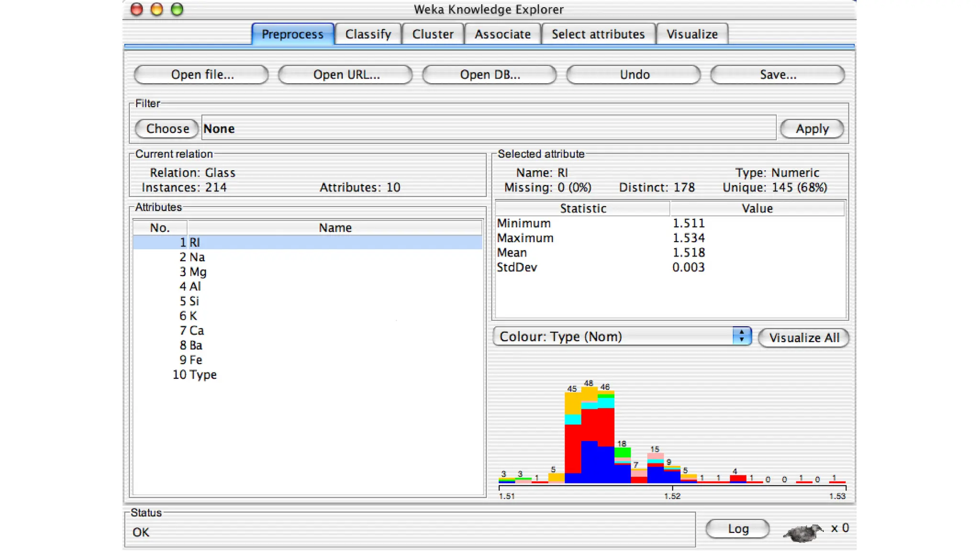Screen dimensions: 980x551
Task: Click the Name column header
Action: (x=335, y=228)
